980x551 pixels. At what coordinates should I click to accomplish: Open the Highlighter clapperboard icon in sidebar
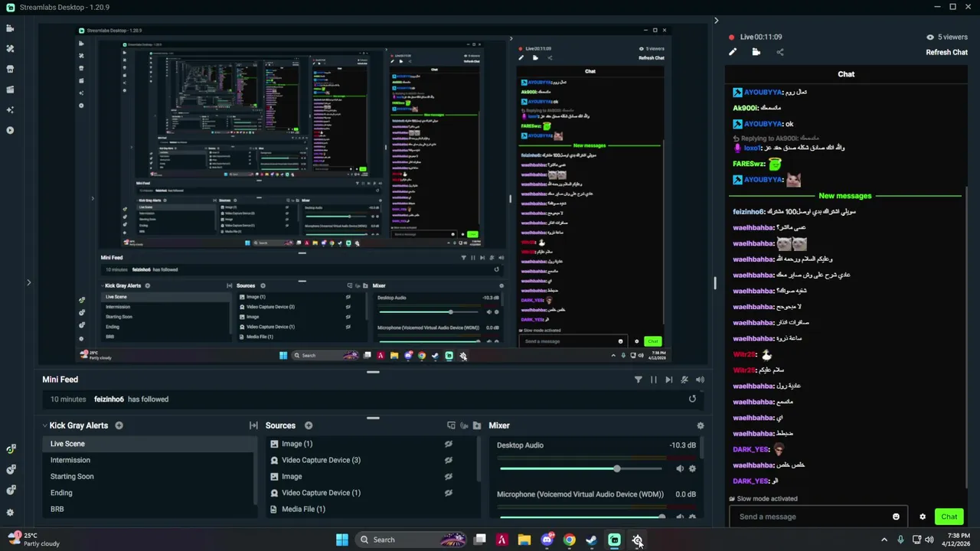(x=10, y=90)
